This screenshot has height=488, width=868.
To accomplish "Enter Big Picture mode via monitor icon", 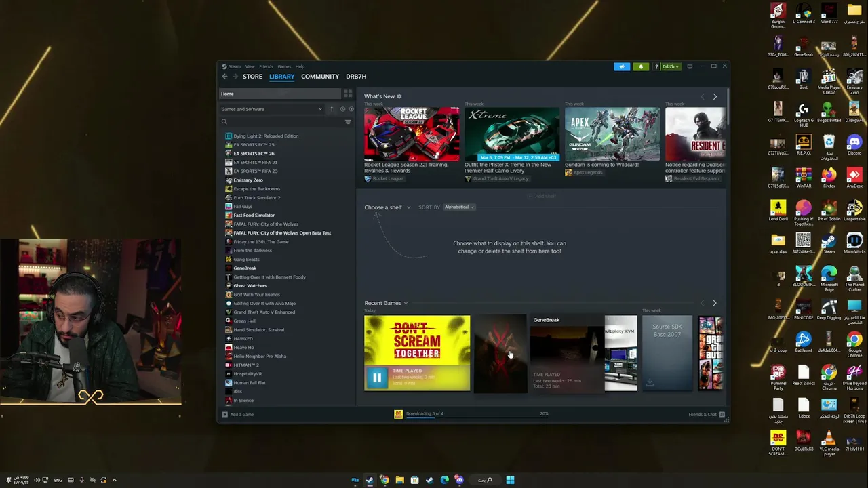I will pyautogui.click(x=690, y=66).
